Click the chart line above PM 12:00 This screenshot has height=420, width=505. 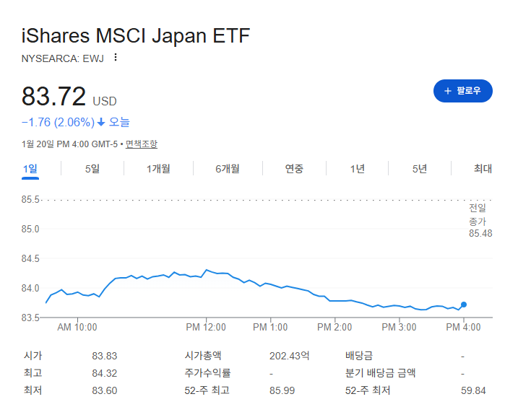coord(207,270)
